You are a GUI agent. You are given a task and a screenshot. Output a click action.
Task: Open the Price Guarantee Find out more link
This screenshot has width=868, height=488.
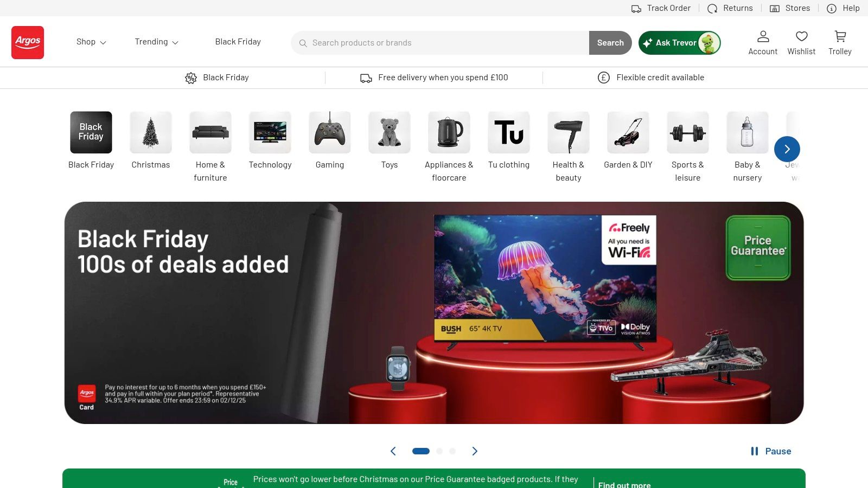623,484
